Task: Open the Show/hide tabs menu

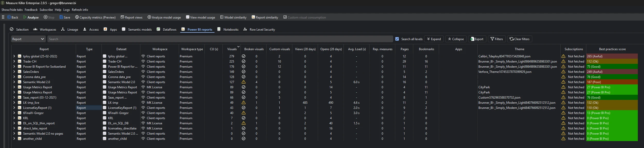Action: click(12, 10)
